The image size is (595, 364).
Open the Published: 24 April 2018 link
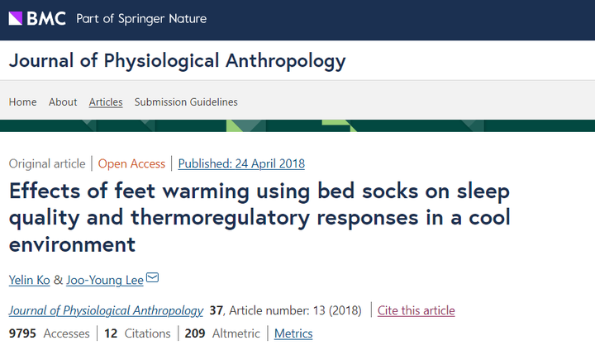[x=241, y=163]
